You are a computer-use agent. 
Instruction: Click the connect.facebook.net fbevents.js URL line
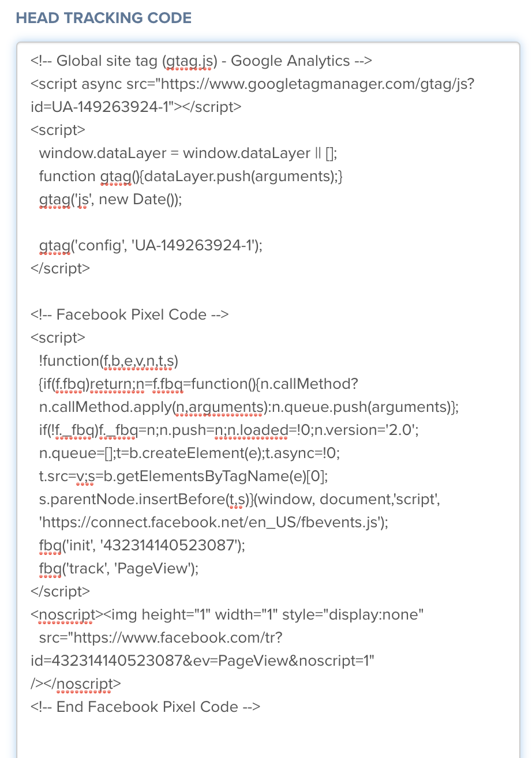pos(213,522)
